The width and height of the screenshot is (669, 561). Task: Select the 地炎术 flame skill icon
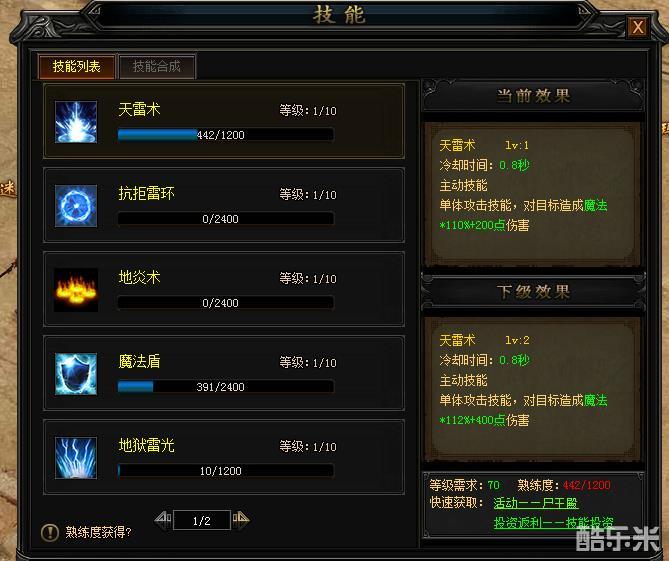pyautogui.click(x=76, y=290)
